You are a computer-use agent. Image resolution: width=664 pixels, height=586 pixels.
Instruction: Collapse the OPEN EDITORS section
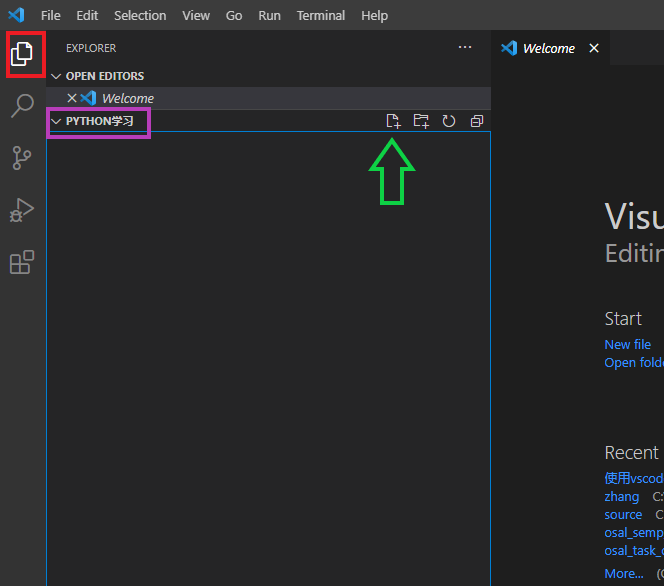[x=55, y=76]
